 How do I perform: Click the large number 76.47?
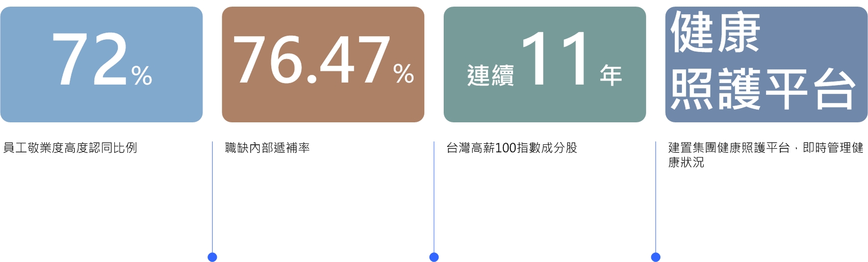pos(312,60)
